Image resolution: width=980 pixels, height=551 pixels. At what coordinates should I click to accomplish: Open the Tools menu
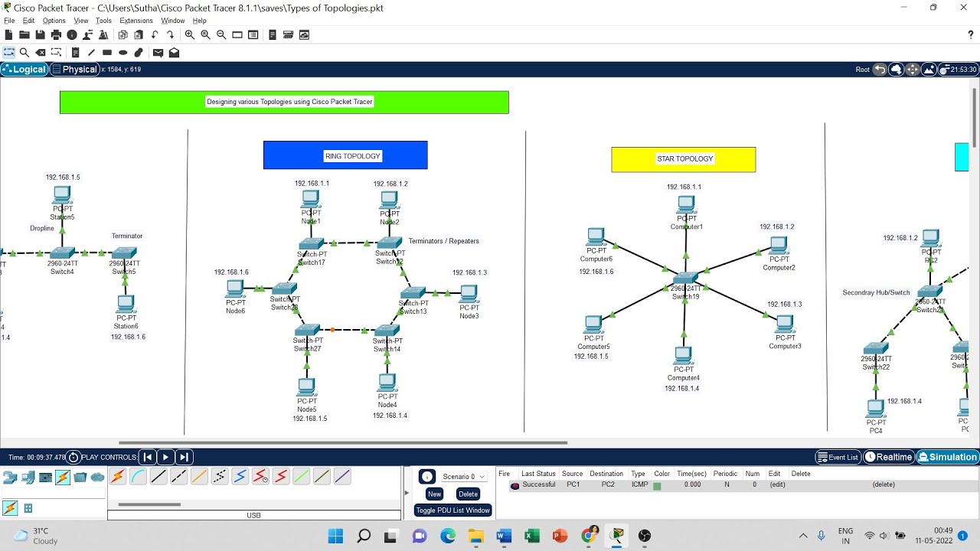point(103,21)
